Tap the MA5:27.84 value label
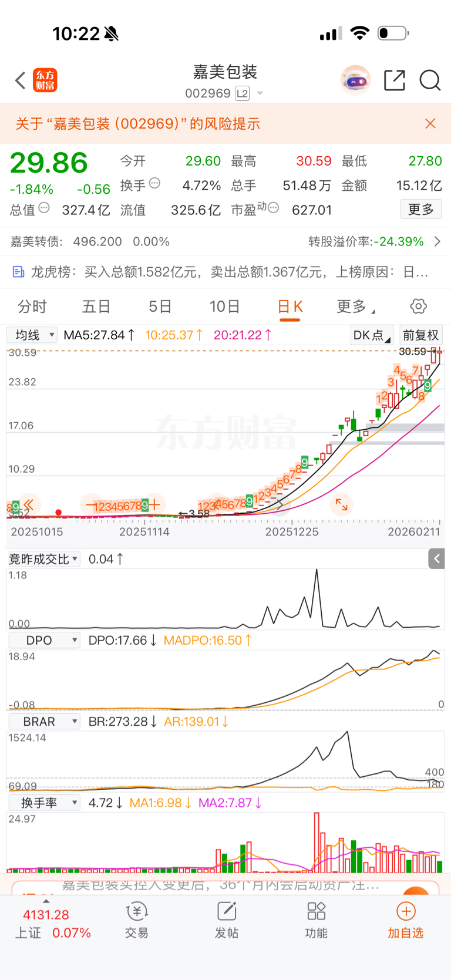Image resolution: width=451 pixels, height=980 pixels. click(99, 335)
